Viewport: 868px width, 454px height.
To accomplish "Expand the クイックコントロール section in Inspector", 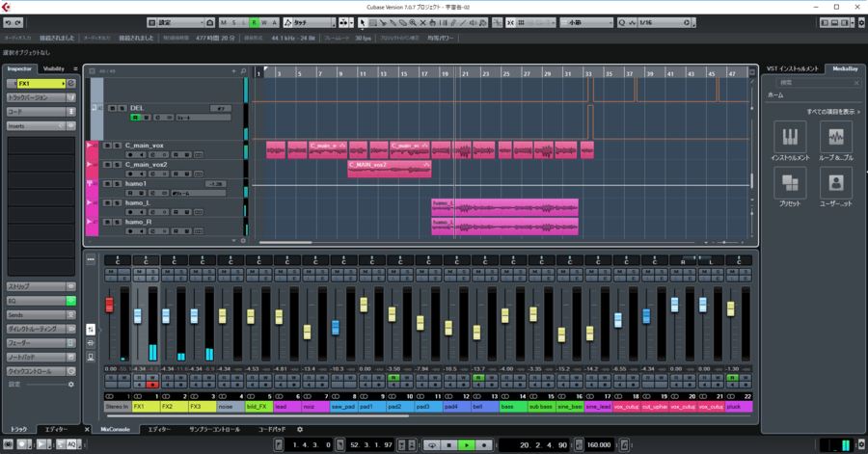I will click(x=41, y=371).
